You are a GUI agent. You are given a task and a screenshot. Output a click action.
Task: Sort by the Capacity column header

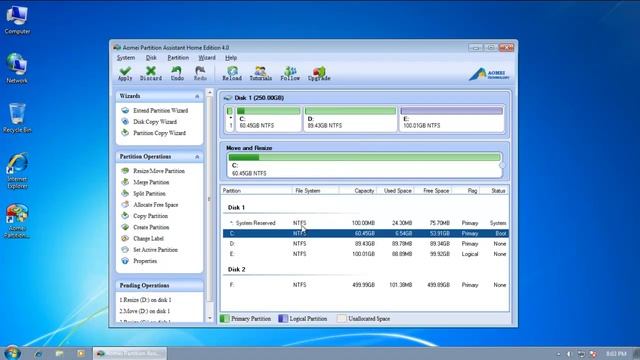click(x=358, y=191)
